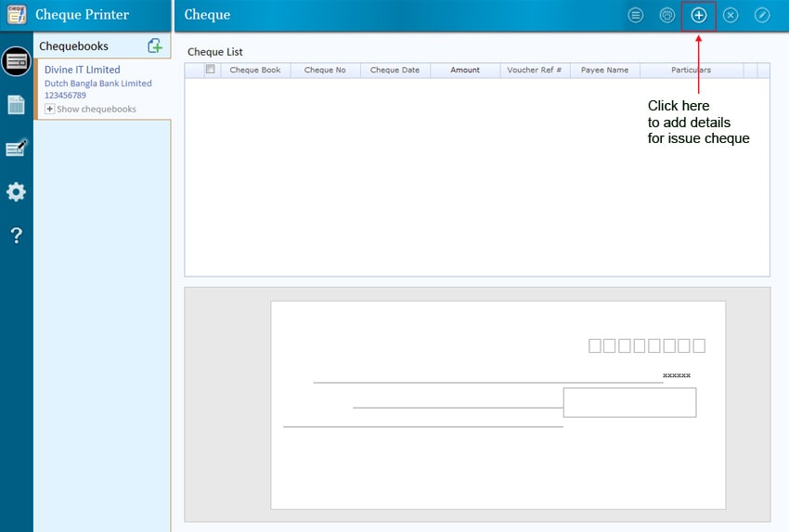Screen dimensions: 789x532
Task: Click the date boxes on cheque preview
Action: [647, 346]
